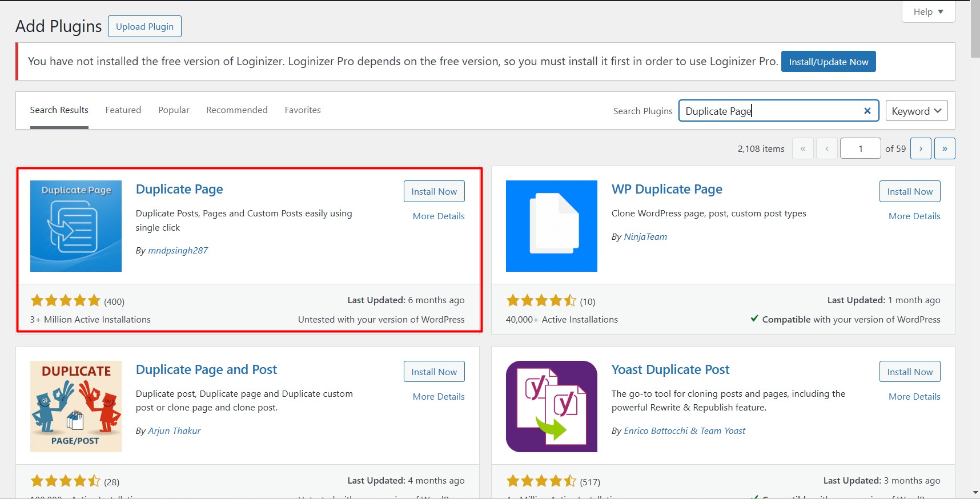Click the 'Last Updated: 6 months ago' text
Viewport: 980px width, 499px height.
[x=406, y=300]
